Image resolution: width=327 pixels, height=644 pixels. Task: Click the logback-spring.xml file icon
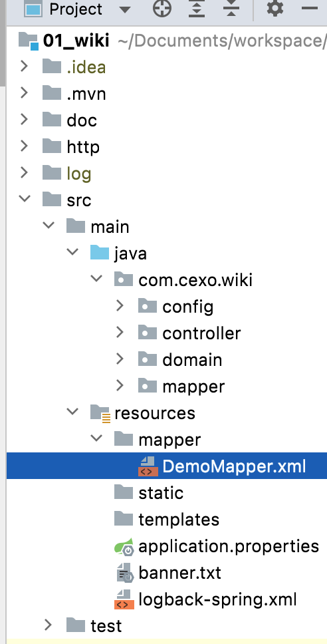[x=124, y=599]
